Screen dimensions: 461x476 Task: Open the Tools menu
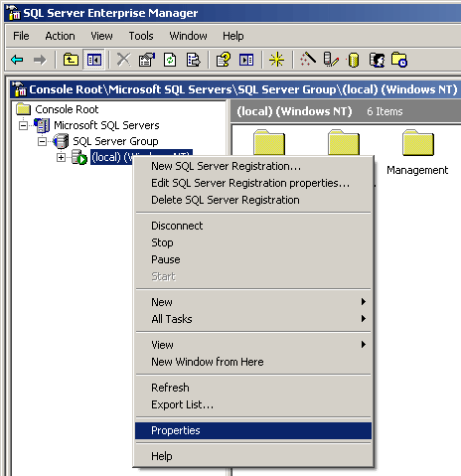141,36
